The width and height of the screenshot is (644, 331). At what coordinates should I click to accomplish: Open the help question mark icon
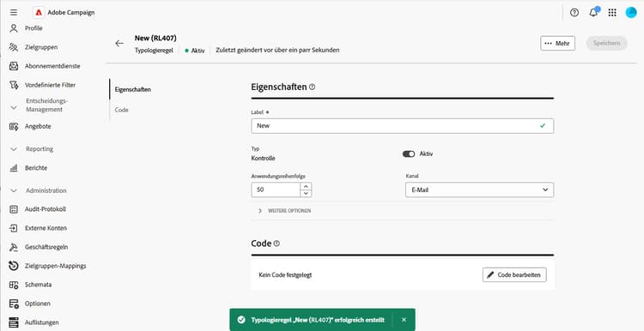[x=574, y=12]
